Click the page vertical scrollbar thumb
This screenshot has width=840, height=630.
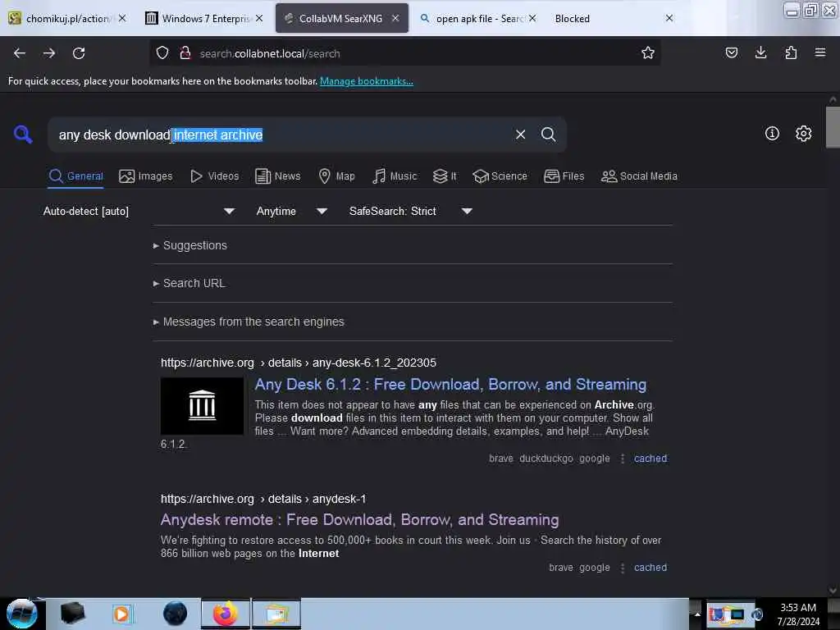tap(833, 127)
